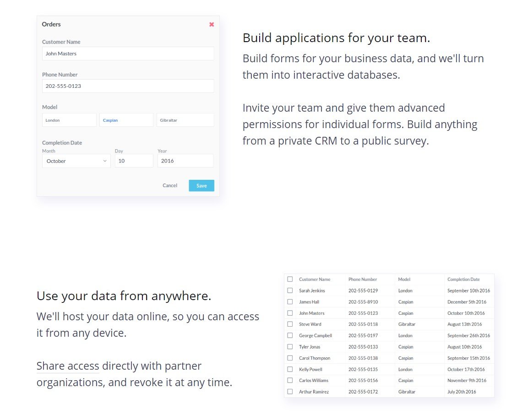
Task: Select the London model option
Action: coord(69,120)
